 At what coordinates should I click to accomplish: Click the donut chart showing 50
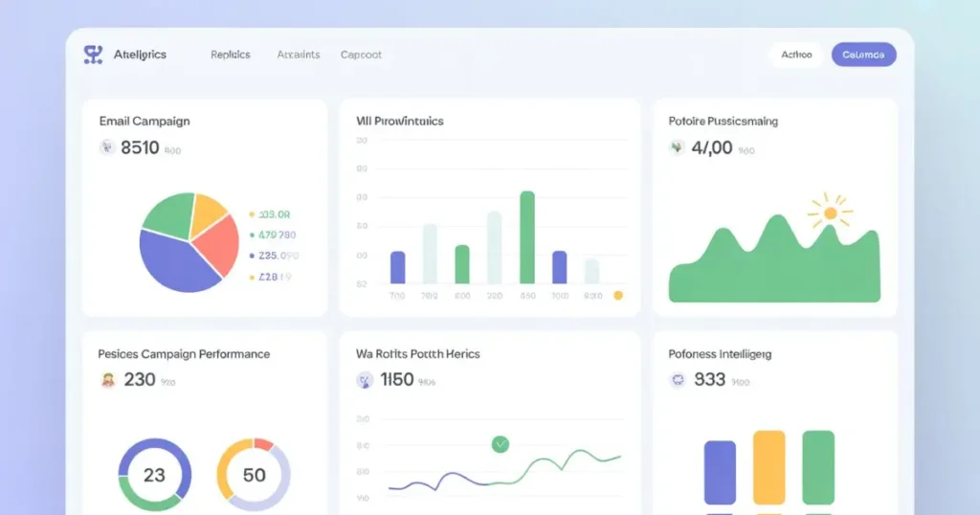254,475
